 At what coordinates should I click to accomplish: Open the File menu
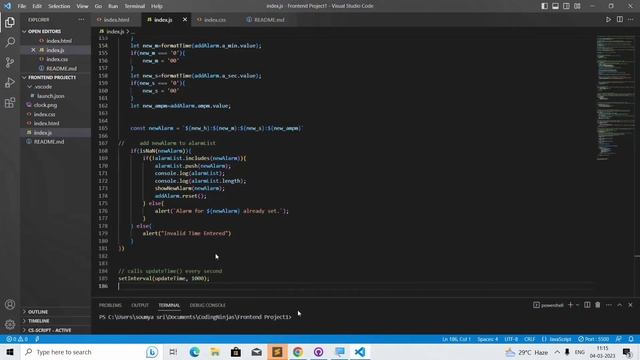(x=22, y=6)
